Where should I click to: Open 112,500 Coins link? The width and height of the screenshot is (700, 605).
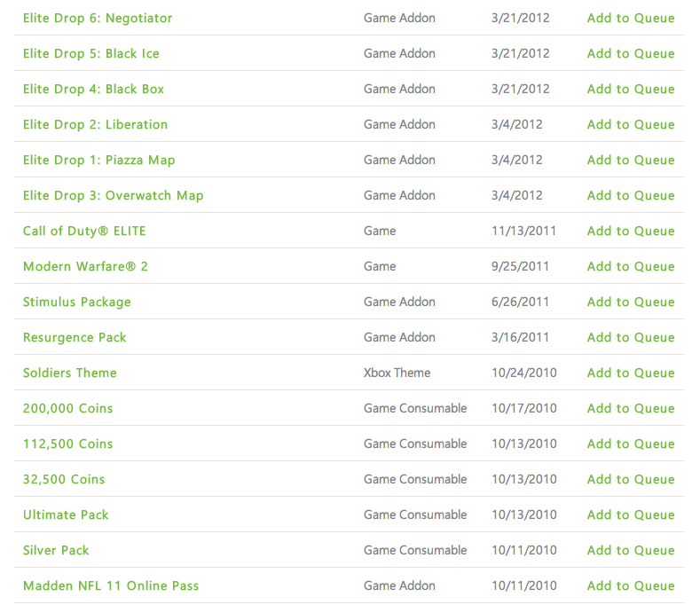coord(67,444)
